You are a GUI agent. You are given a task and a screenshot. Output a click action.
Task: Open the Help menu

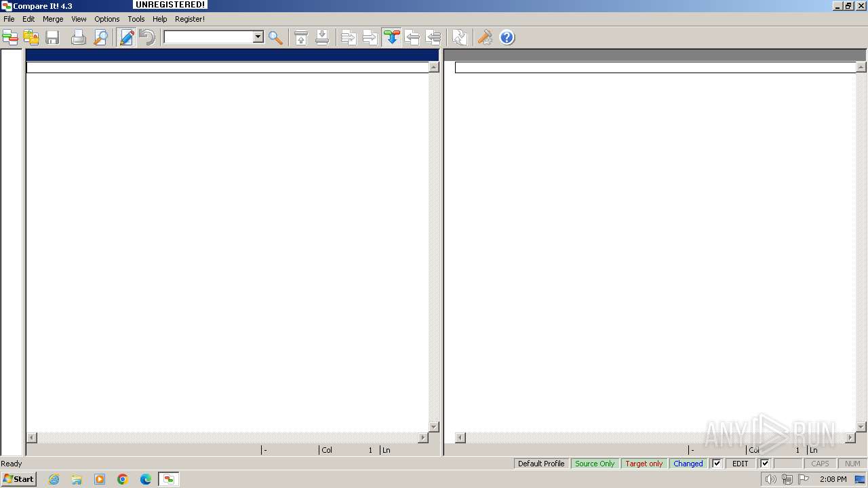[160, 19]
